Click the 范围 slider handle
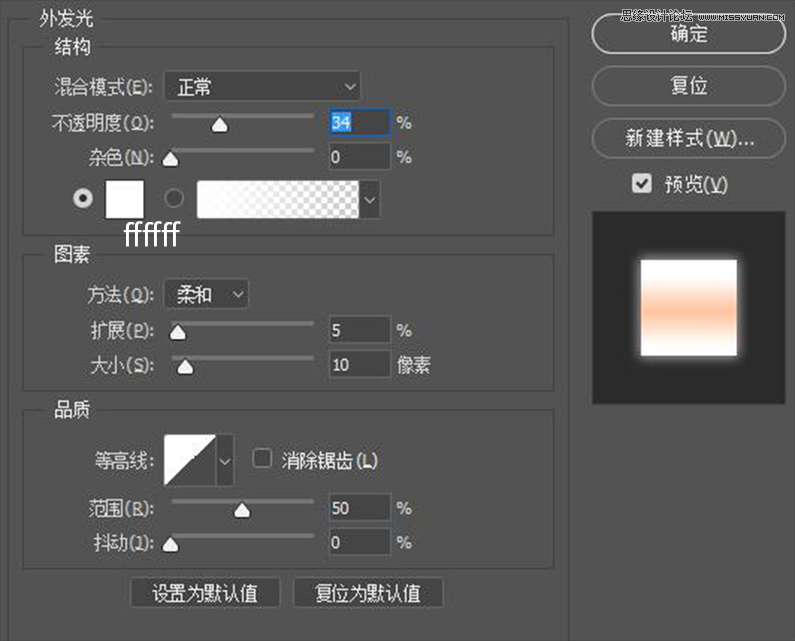Screen dimensions: 795x641 242,511
